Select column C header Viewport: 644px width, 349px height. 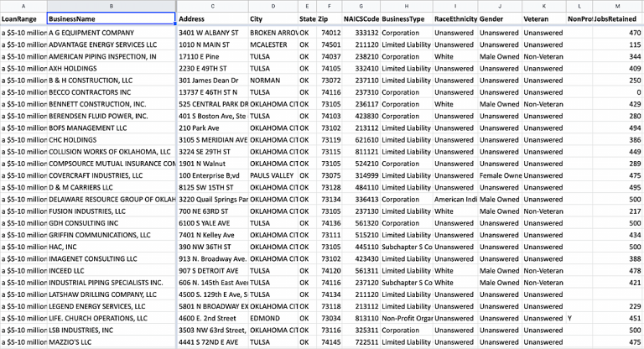(x=212, y=6)
